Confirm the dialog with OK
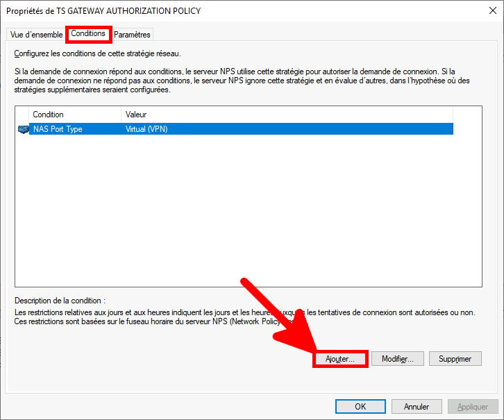 (360, 407)
